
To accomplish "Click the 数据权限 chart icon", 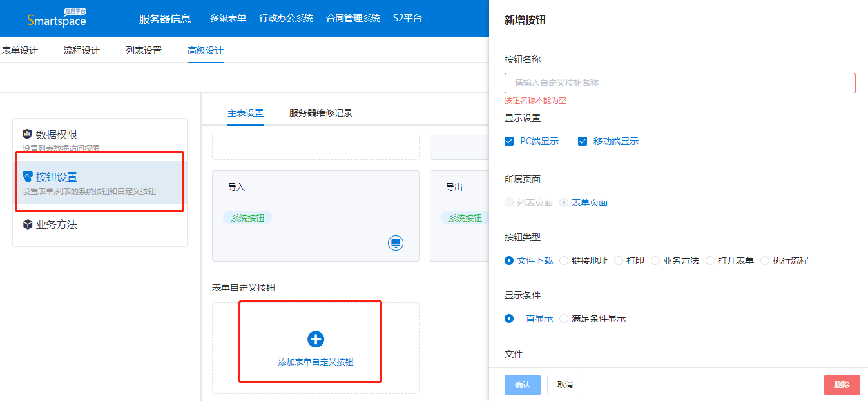I will (x=27, y=134).
